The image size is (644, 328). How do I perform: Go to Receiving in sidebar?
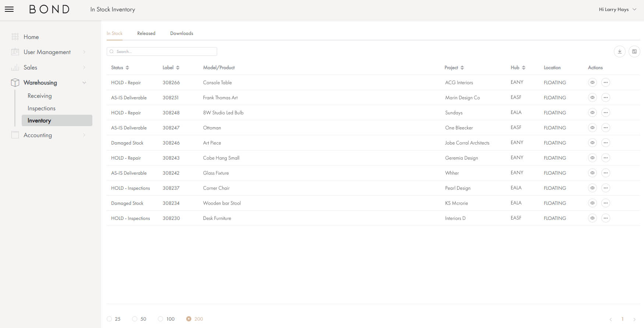click(40, 96)
